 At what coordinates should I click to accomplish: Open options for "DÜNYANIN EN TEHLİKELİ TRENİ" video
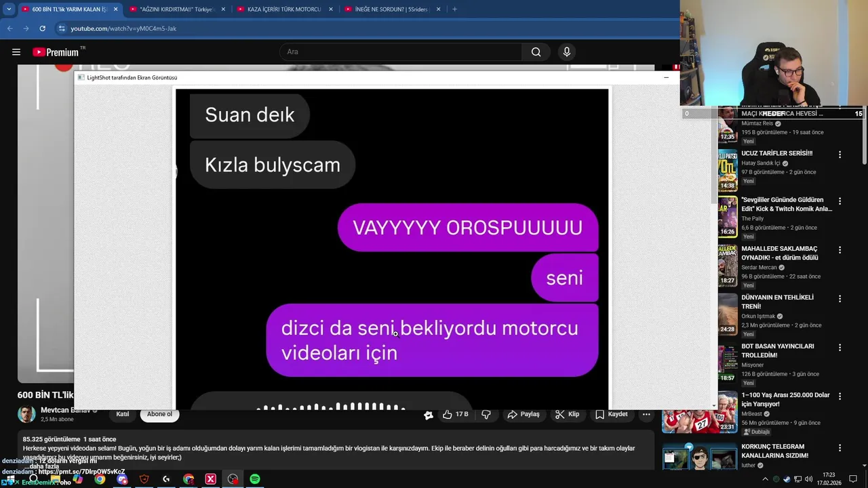click(x=840, y=299)
